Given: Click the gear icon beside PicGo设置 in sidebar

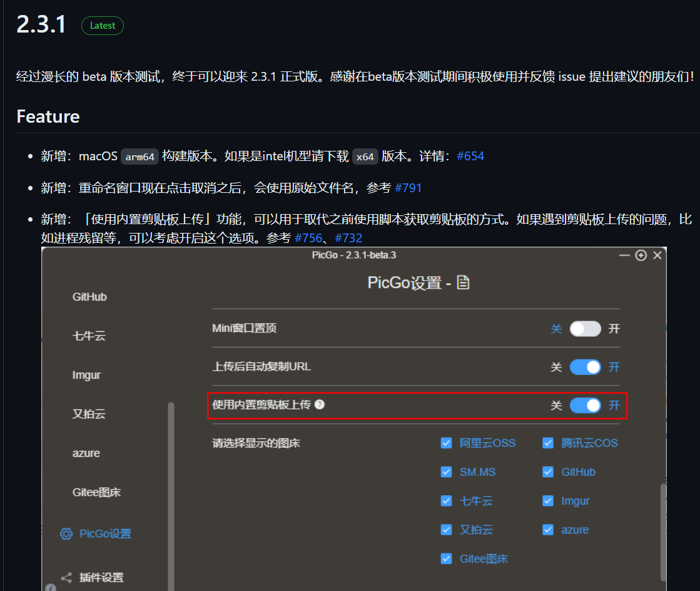Looking at the screenshot, I should coord(66,533).
